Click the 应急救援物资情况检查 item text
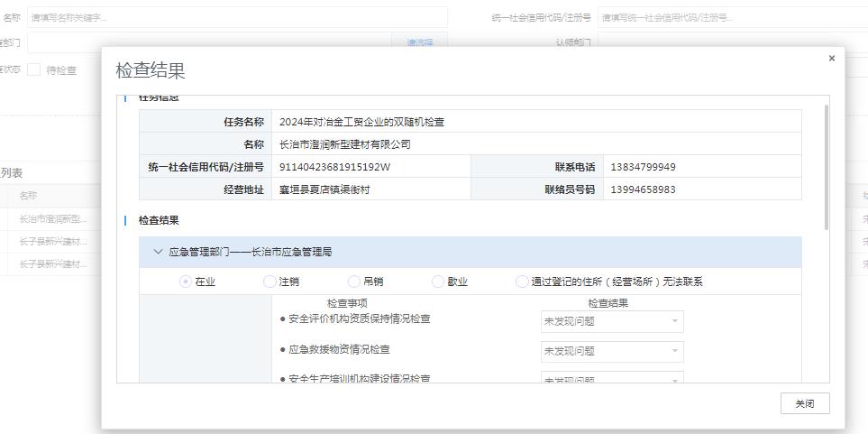Viewport: 868px width, 434px height. coord(339,350)
